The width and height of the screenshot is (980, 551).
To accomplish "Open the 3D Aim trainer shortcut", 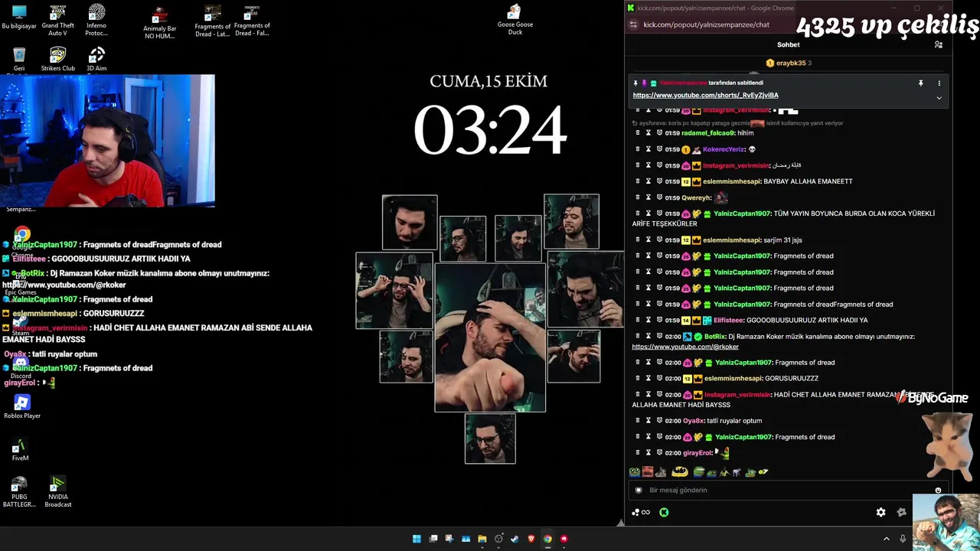I will click(96, 59).
